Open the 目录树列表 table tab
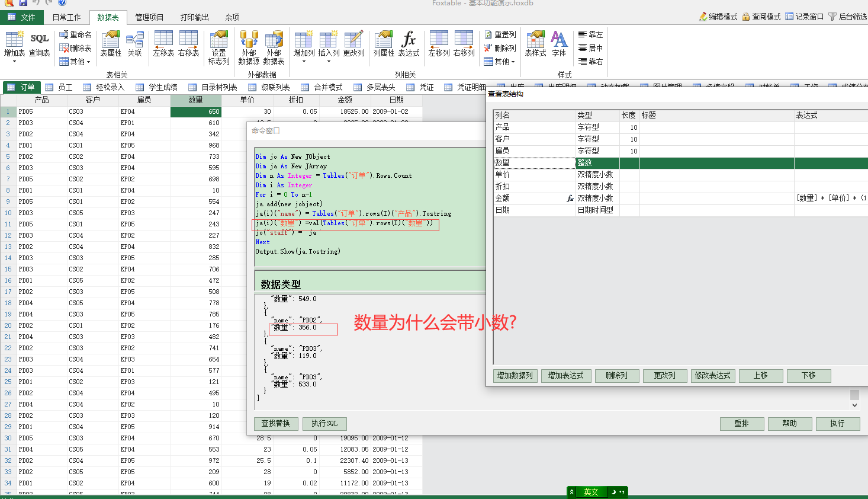868x499 pixels. (x=213, y=87)
